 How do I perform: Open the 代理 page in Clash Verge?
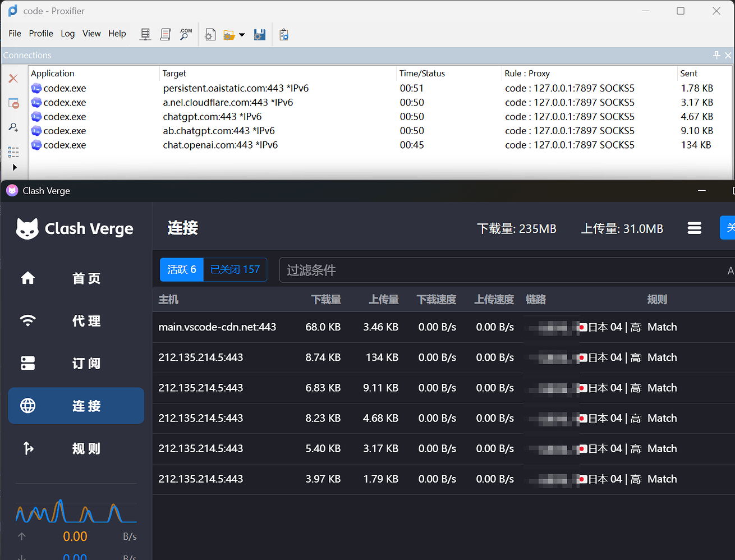point(76,321)
